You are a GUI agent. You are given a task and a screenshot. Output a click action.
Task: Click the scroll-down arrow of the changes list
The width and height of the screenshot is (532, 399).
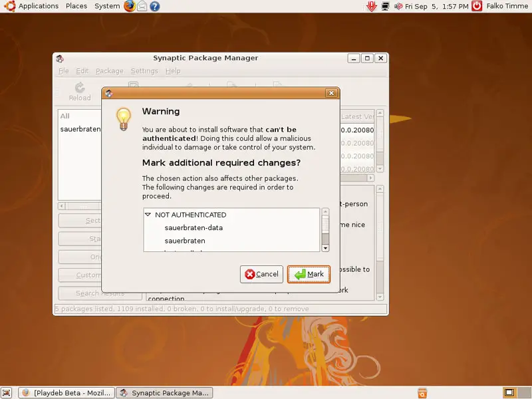325,248
